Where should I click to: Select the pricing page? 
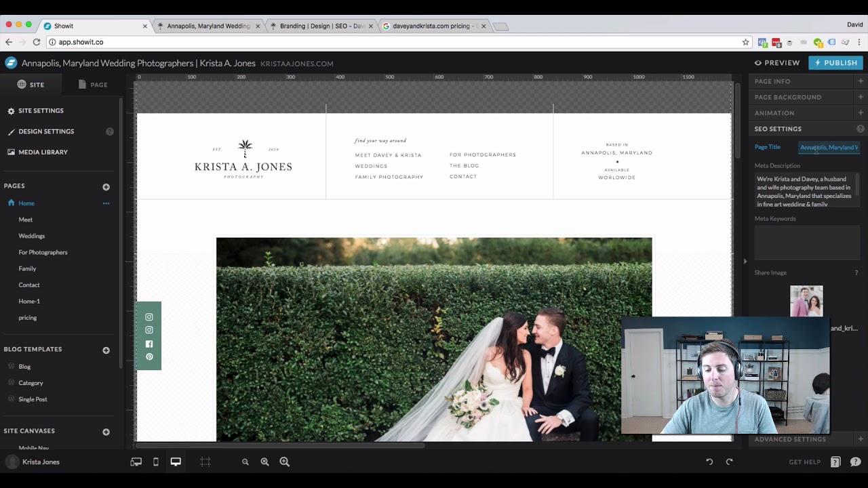(28, 317)
